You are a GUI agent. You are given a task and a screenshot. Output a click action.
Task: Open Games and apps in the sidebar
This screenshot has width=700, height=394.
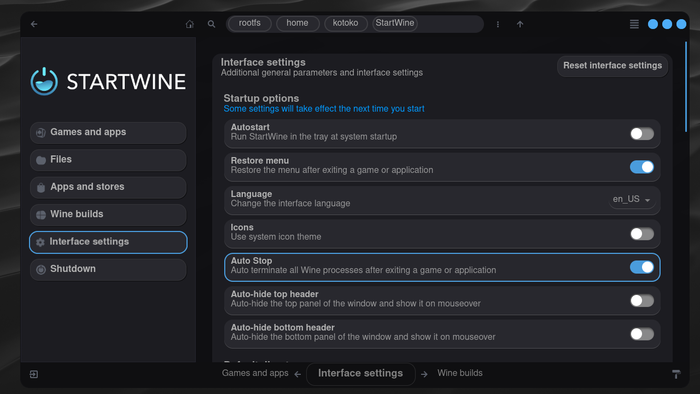click(108, 133)
